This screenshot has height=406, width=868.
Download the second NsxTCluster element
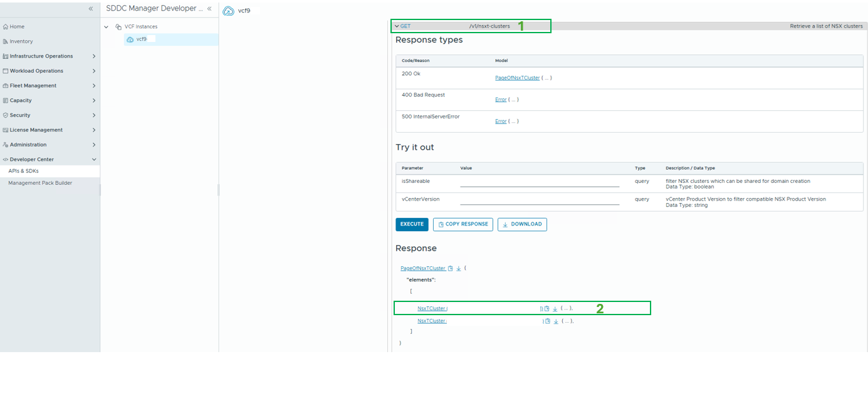pos(556,321)
